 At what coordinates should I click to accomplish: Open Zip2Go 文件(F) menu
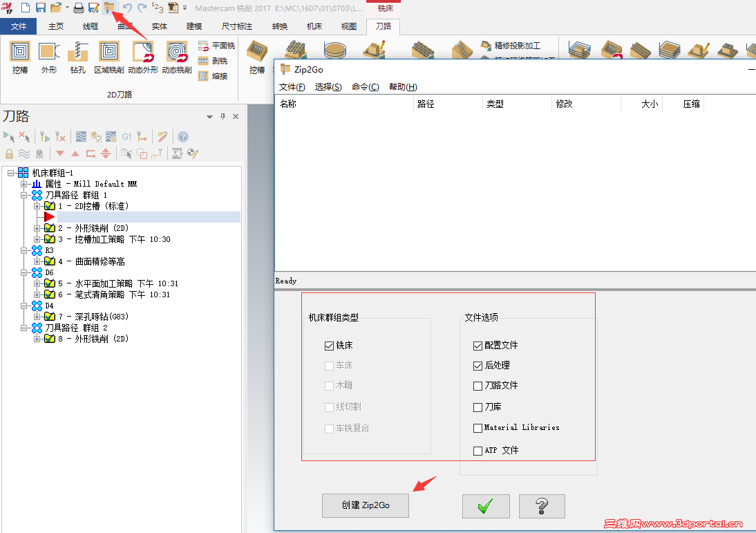point(292,87)
